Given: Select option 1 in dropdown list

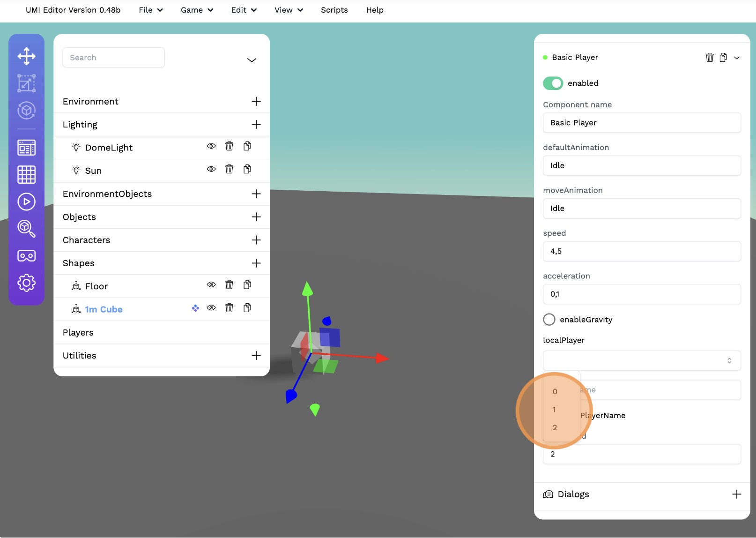Looking at the screenshot, I should [x=554, y=410].
